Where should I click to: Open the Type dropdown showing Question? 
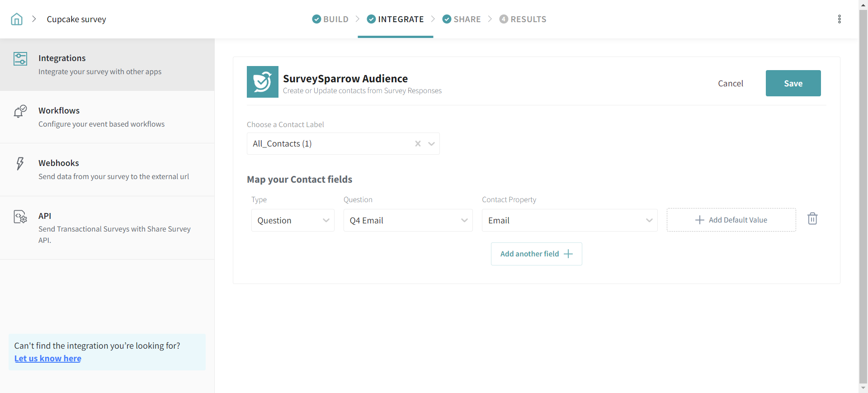click(292, 220)
